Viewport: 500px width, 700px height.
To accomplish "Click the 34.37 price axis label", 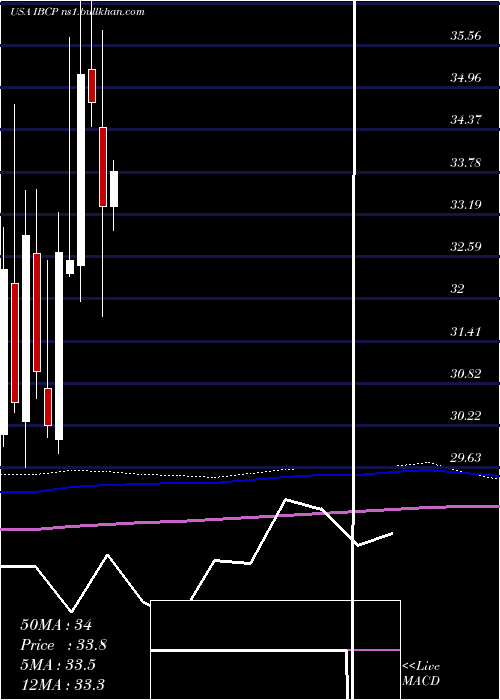I will coord(466,120).
